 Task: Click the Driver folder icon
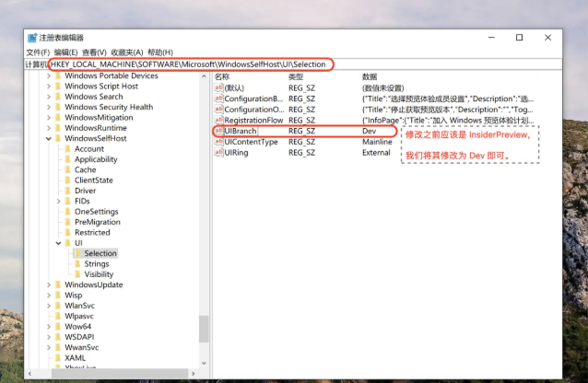pos(68,191)
